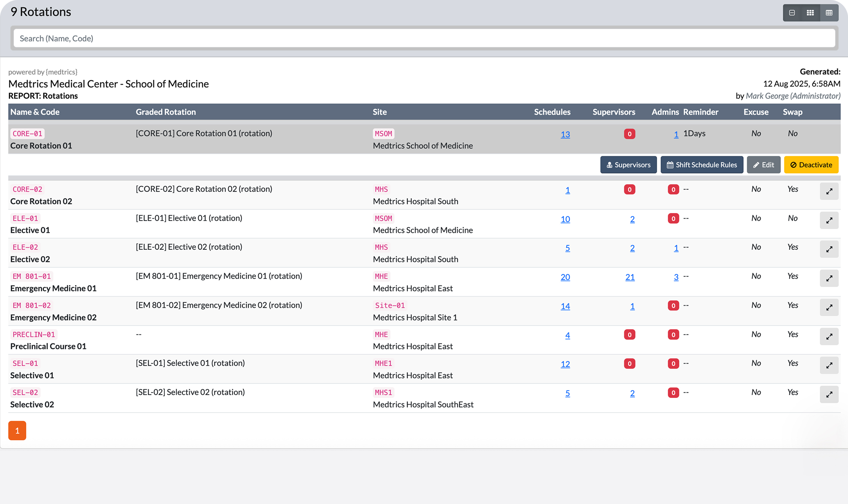This screenshot has width=848, height=504.
Task: Click the red zero supervisors badge for CORE-02
Action: click(x=629, y=189)
